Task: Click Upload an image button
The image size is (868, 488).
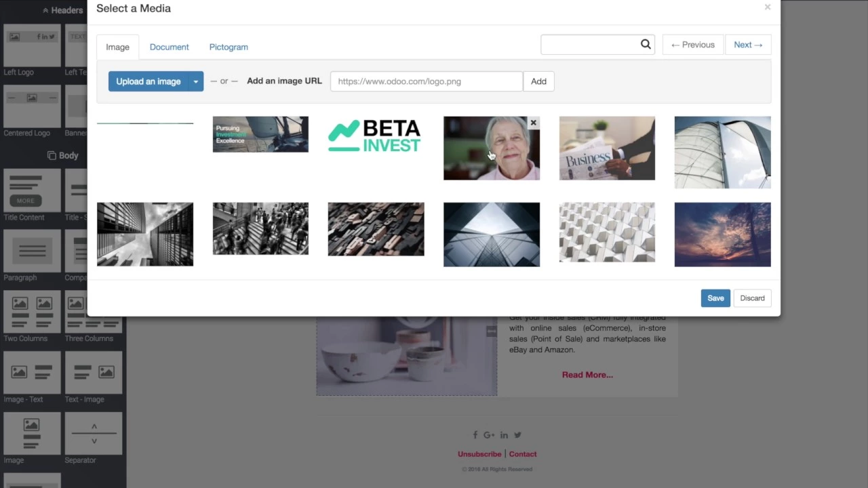Action: point(148,81)
